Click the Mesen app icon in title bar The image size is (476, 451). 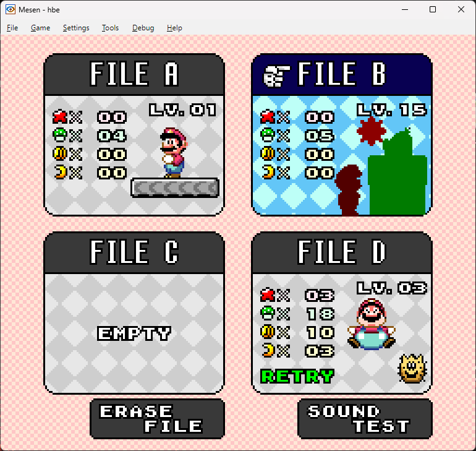[x=11, y=9]
